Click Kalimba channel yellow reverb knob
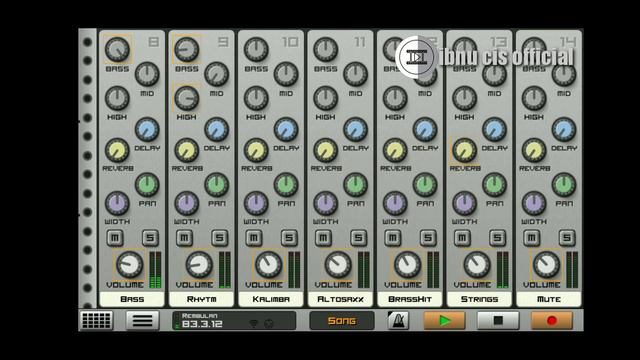 256,150
